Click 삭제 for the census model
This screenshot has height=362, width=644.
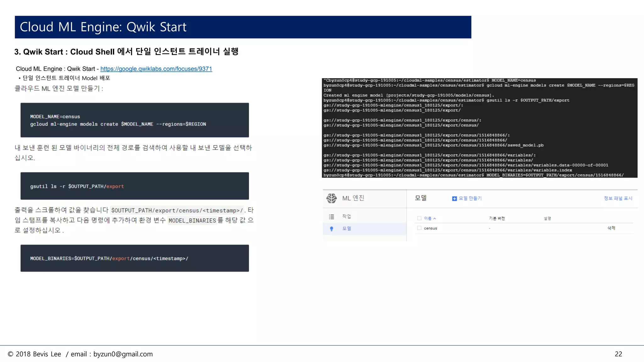(x=611, y=228)
